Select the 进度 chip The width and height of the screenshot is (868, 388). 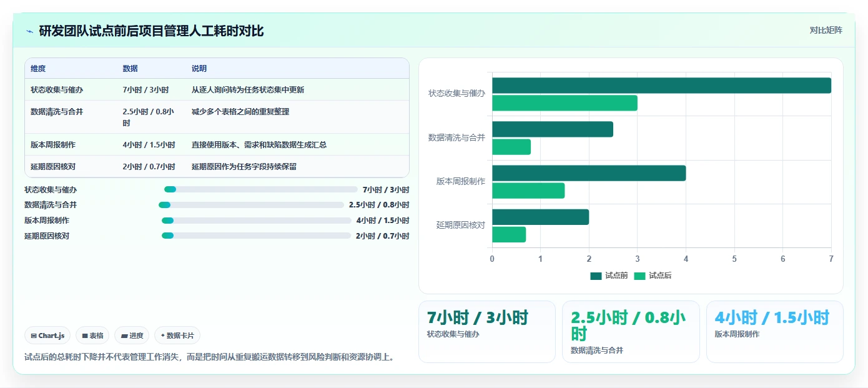132,336
